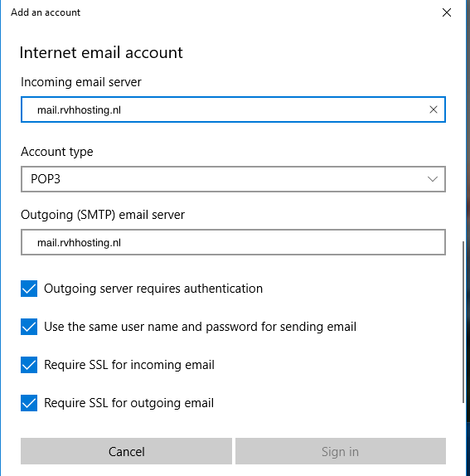Click the Cancel button
The image size is (470, 476).
point(126,451)
